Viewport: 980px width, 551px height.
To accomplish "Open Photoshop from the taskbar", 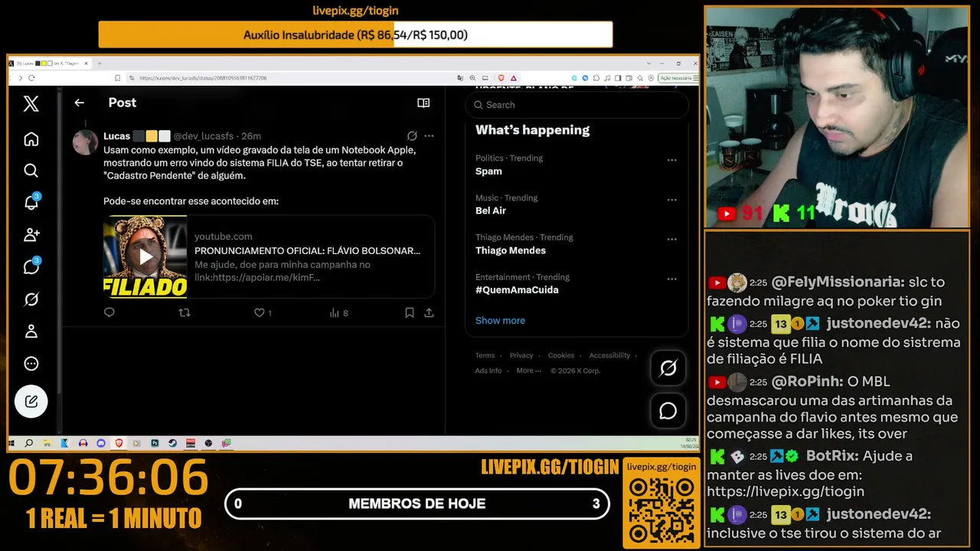I will [155, 443].
